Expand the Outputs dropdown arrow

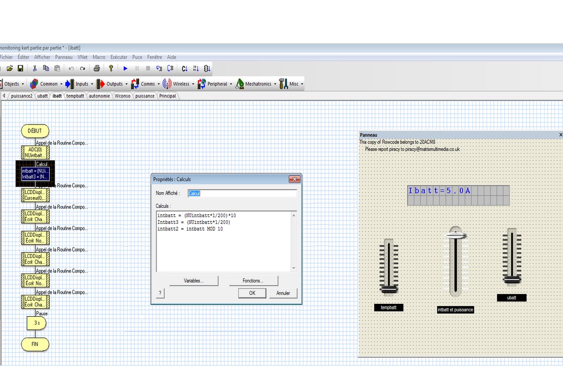127,84
